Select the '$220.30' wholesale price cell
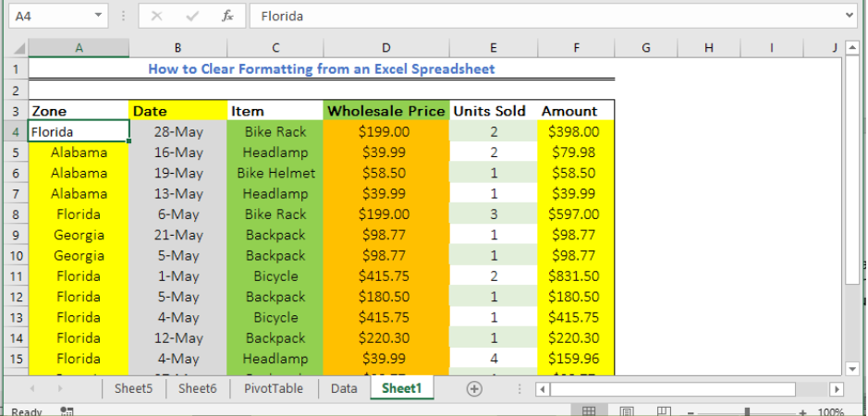868x416 pixels. [385, 338]
